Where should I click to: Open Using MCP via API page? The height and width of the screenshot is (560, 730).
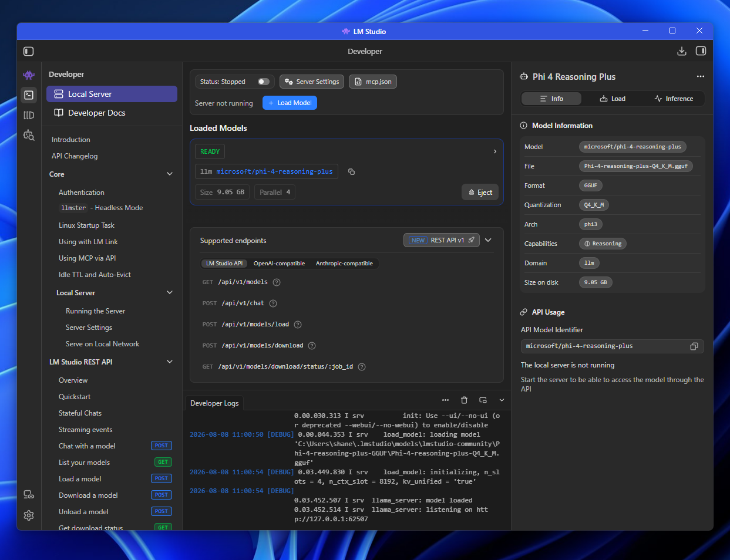tap(88, 258)
